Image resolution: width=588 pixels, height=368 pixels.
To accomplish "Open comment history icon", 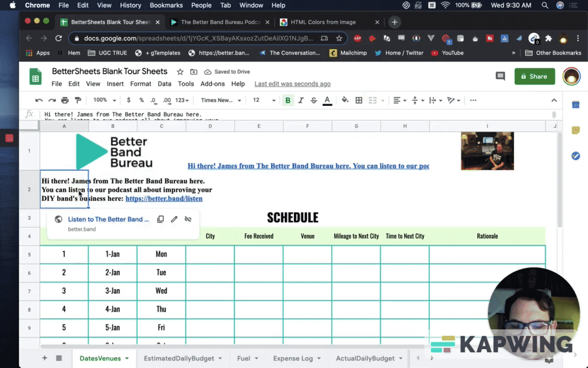I will (500, 76).
